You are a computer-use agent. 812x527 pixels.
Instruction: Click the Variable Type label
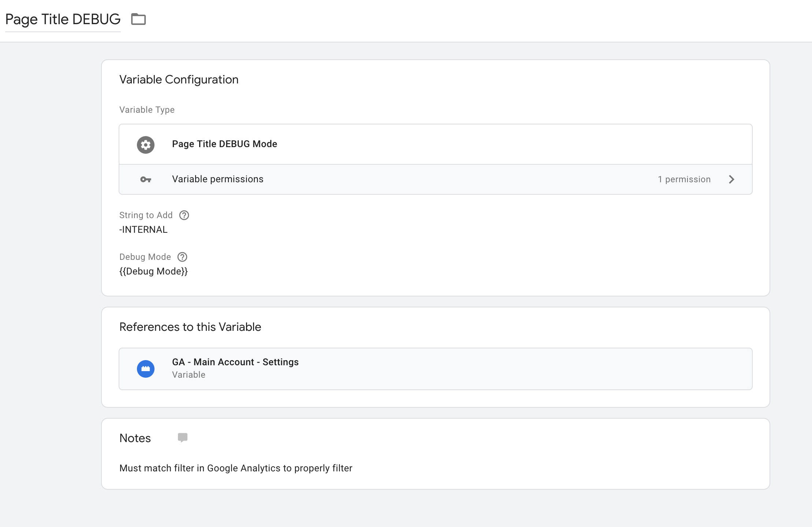(147, 110)
